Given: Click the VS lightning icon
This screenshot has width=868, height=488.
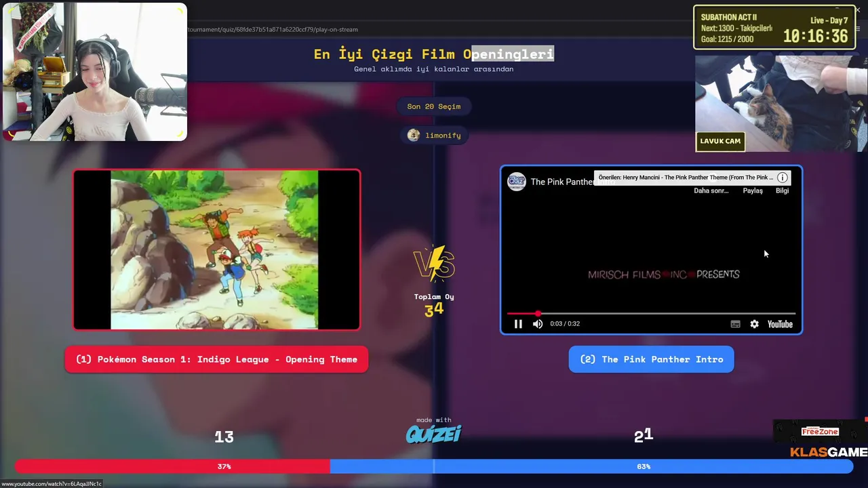Looking at the screenshot, I should pos(434,264).
